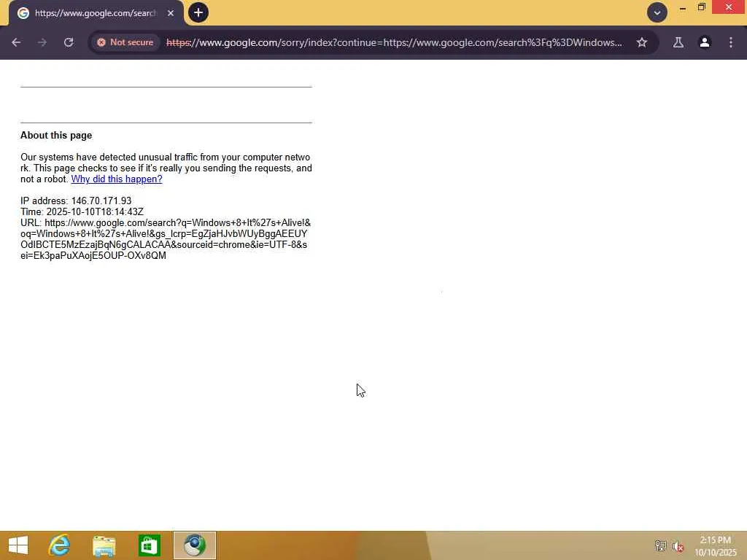This screenshot has height=560, width=747.
Task: Expand the tab search dropdown
Action: coord(657,13)
